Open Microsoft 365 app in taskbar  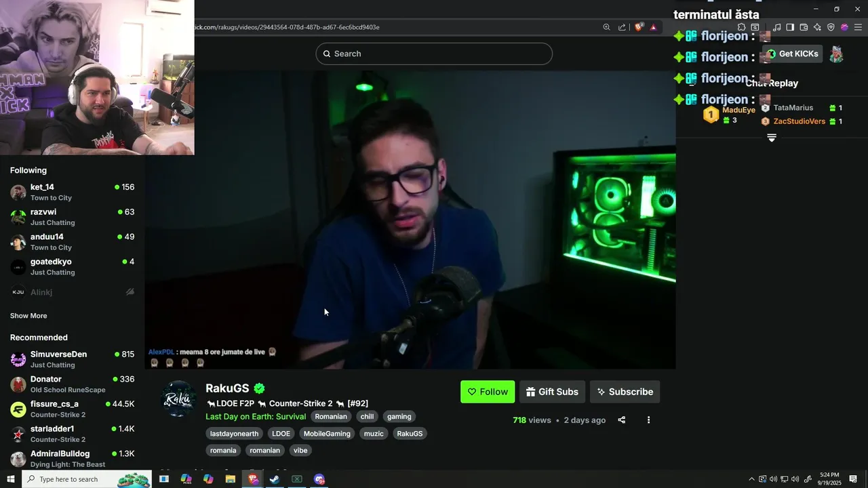(186, 479)
